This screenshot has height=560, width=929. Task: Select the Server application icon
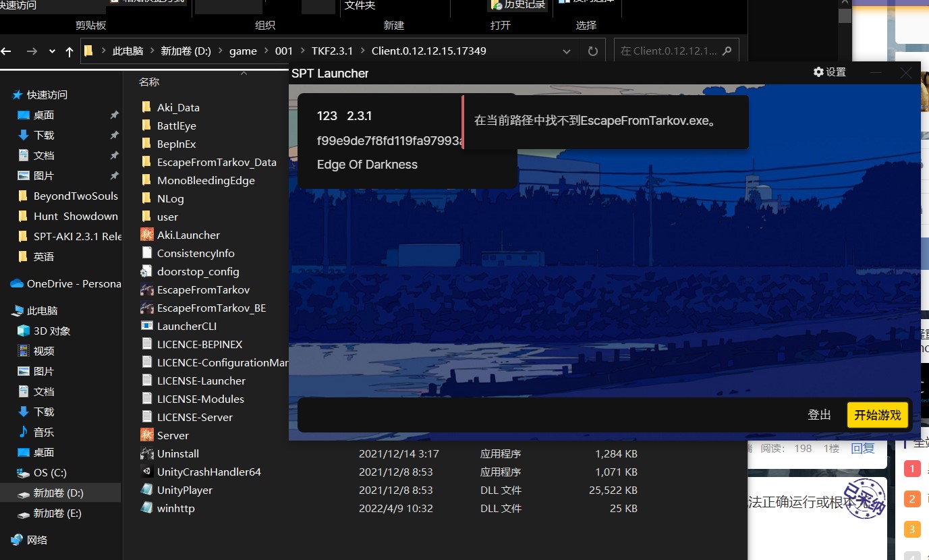click(x=146, y=435)
